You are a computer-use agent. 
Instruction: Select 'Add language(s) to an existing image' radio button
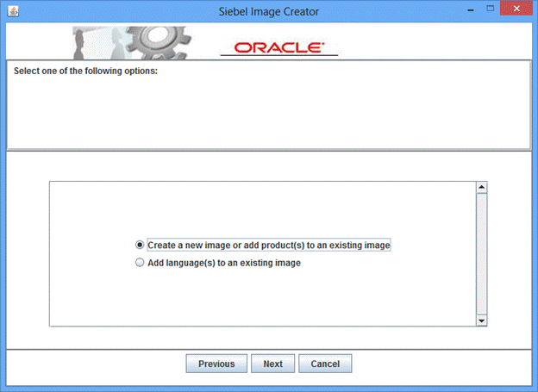click(140, 263)
